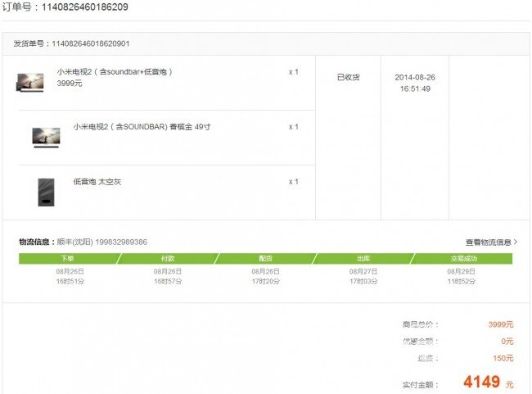Click the 08月26日 16时51分 timestamp
Screen dimensions: 532x394
pyautogui.click(x=70, y=277)
